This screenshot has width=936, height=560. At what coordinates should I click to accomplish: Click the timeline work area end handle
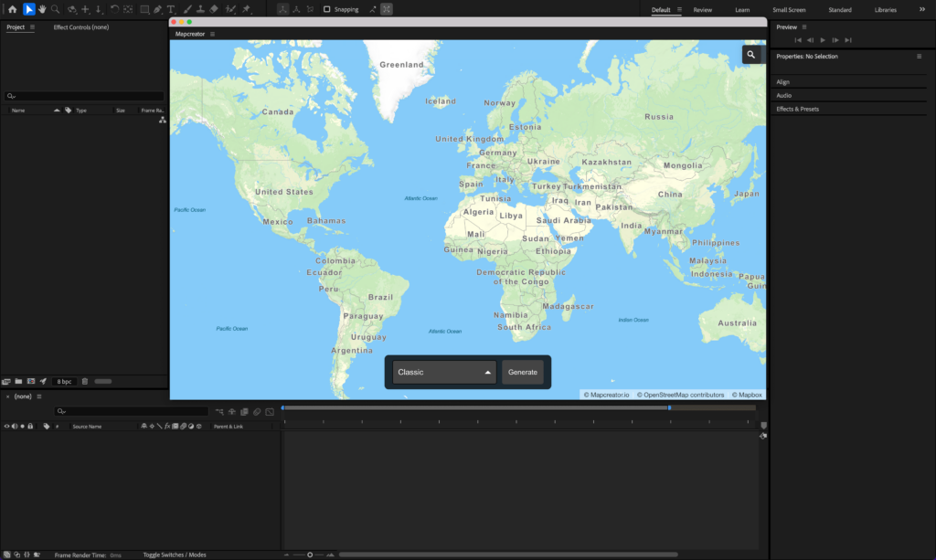point(669,408)
